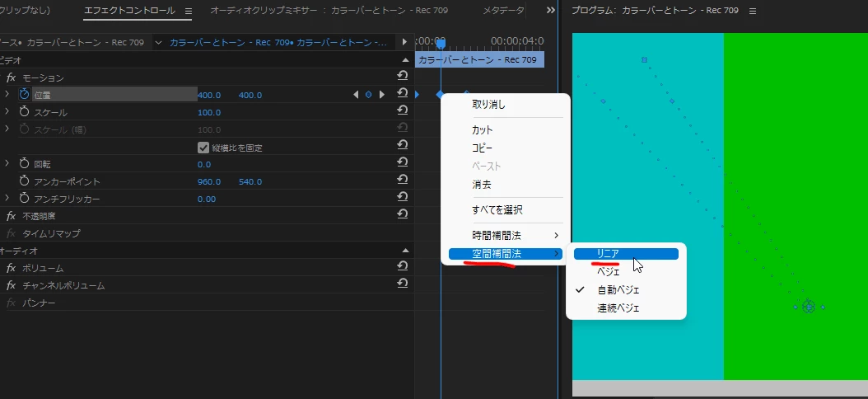
Task: Choose 連続ベジェ spatial interpolation
Action: 618,308
